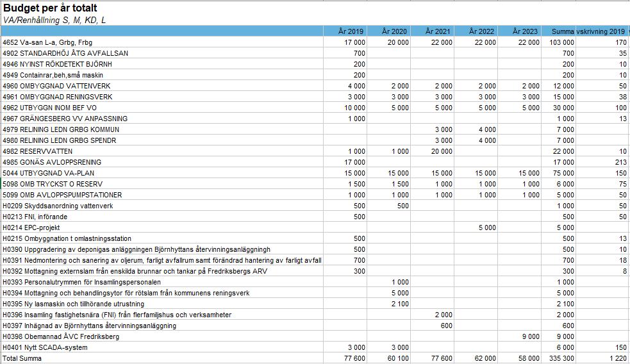Select År 2019 value 17 000 for GONÄS AVLOPPSRENING

coord(355,162)
